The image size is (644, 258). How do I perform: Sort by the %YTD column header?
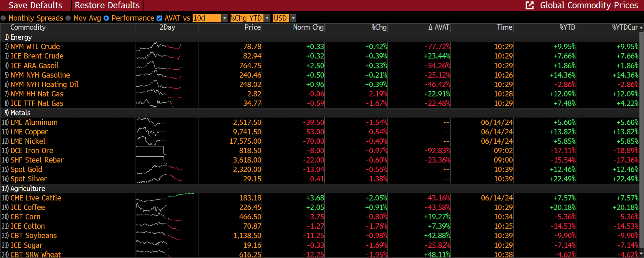coord(567,27)
